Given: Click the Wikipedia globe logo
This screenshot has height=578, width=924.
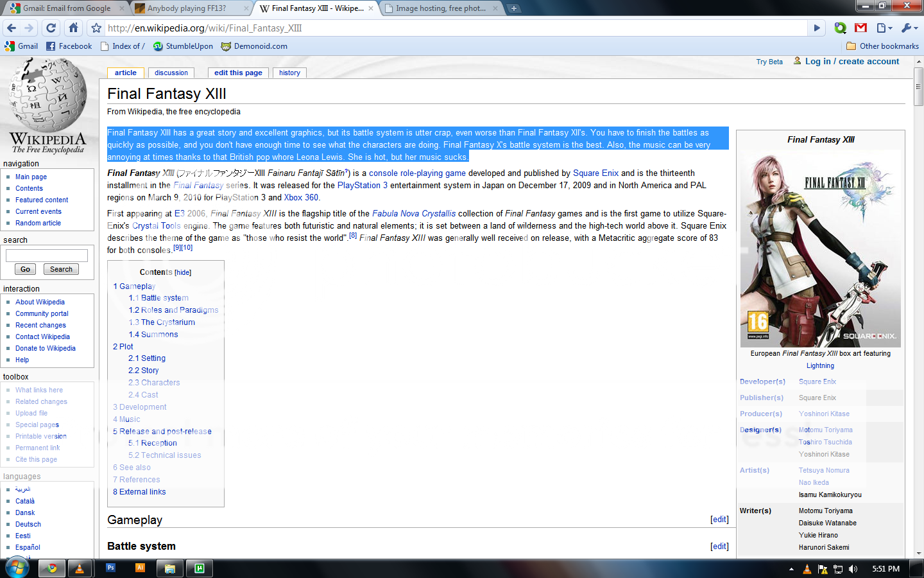Looking at the screenshot, I should pos(47,96).
